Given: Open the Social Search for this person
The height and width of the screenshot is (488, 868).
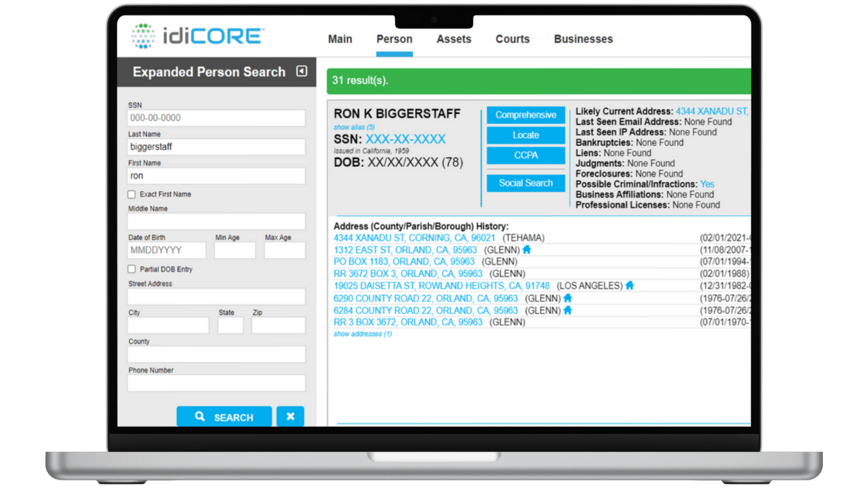Looking at the screenshot, I should [525, 183].
